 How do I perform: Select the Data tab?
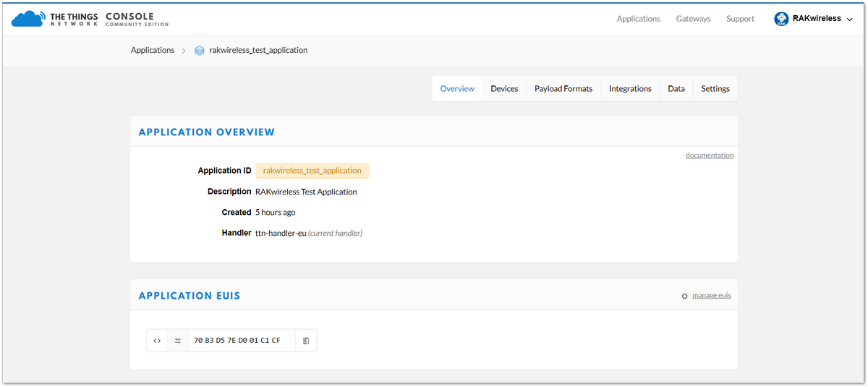[x=676, y=88]
